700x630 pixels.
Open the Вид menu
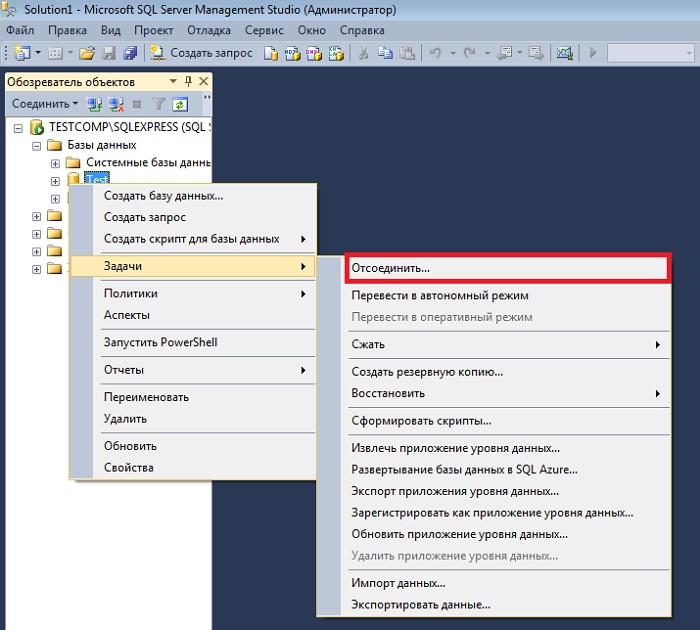[111, 30]
